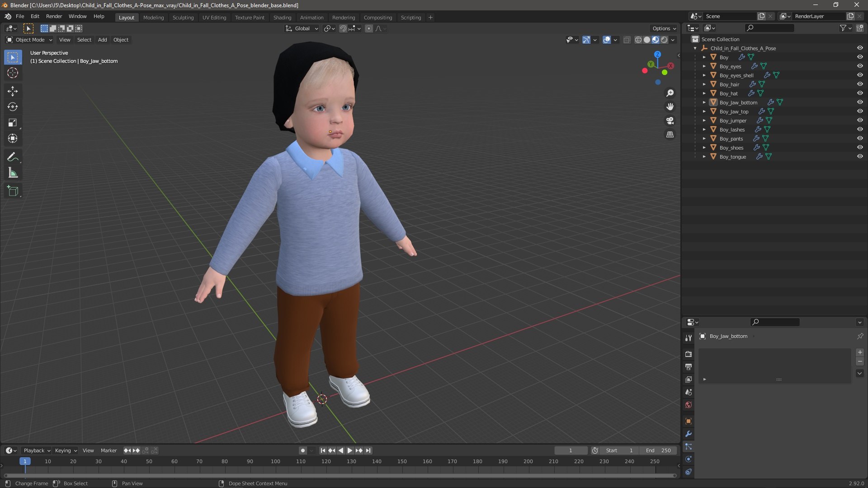Viewport: 868px width, 488px height.
Task: Click the pan view hand icon
Action: 670,107
